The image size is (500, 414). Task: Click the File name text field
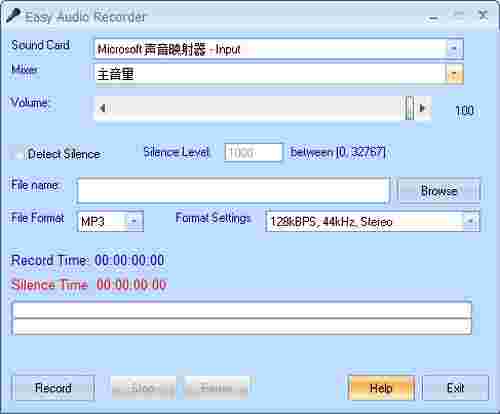coord(233,190)
